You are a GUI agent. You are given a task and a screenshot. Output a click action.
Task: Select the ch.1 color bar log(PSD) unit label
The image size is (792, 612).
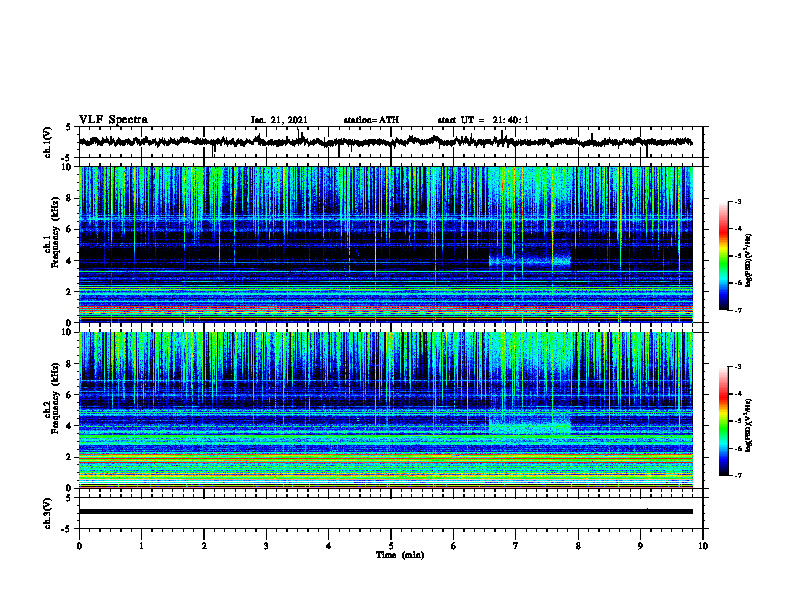pos(749,261)
